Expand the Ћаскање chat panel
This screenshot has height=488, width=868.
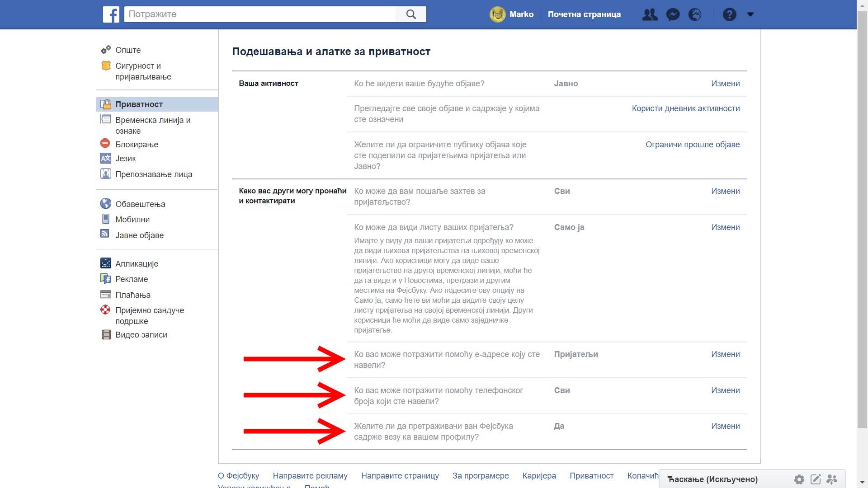[712, 479]
